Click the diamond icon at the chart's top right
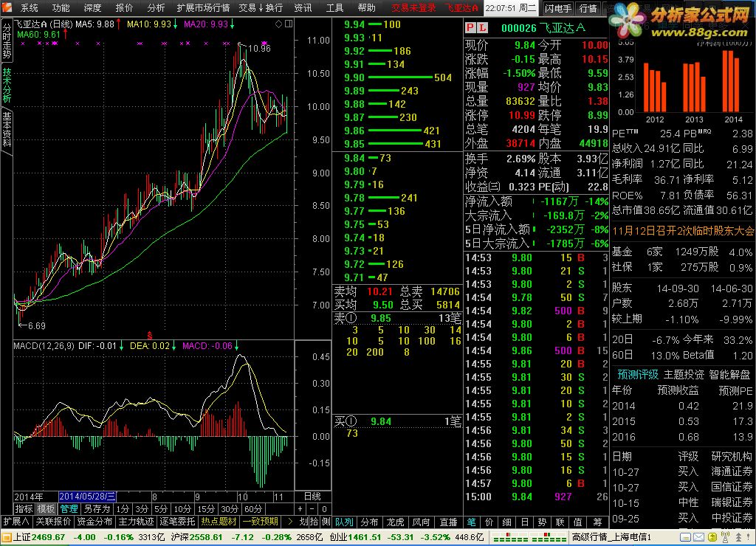The image size is (756, 546). point(278,24)
